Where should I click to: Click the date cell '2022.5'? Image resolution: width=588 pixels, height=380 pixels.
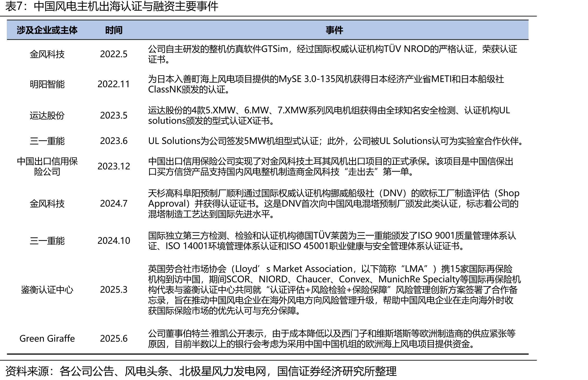pos(114,54)
